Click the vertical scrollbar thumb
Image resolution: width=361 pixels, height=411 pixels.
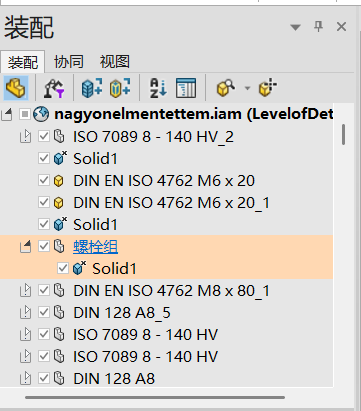tap(343, 135)
